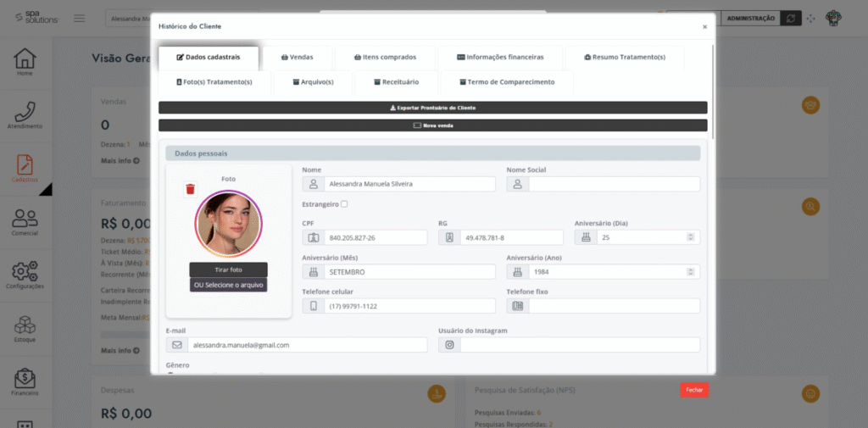The image size is (868, 428).
Task: Click Exportar Prontuário do Cliente button
Action: point(432,108)
